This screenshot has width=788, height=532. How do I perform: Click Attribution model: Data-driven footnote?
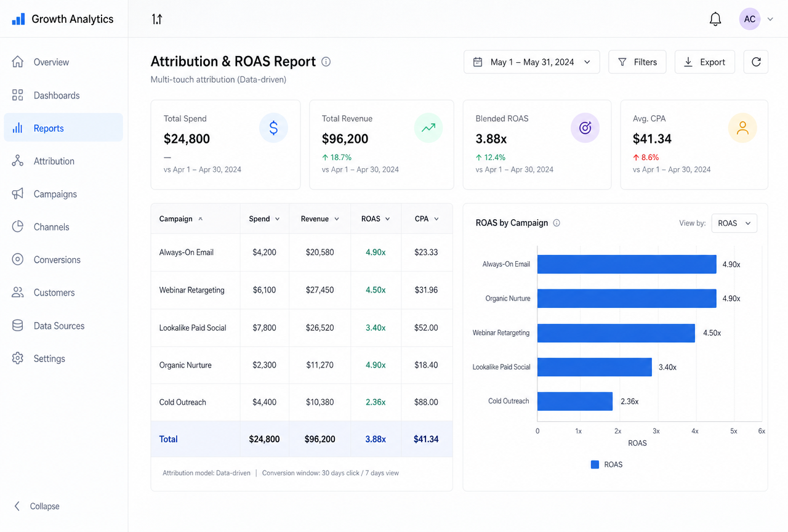point(207,473)
